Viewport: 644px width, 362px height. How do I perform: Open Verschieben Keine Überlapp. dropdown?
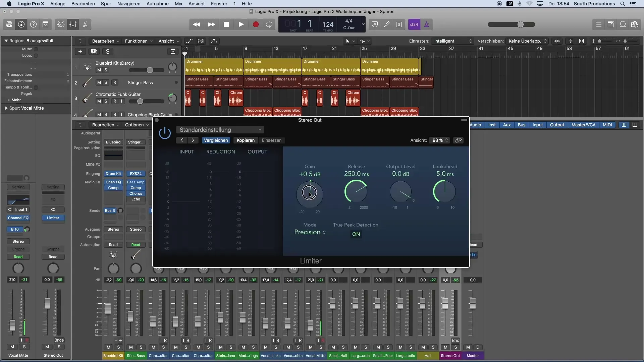tap(527, 41)
